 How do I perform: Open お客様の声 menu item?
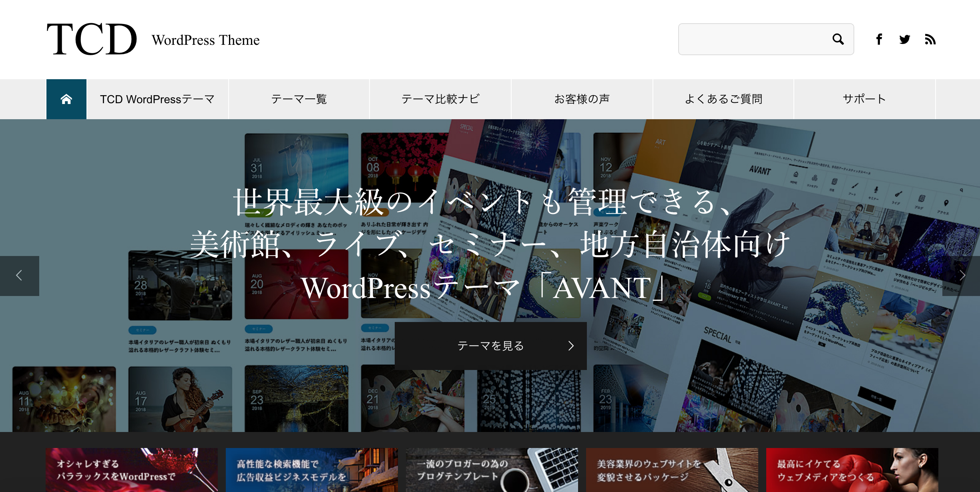582,99
